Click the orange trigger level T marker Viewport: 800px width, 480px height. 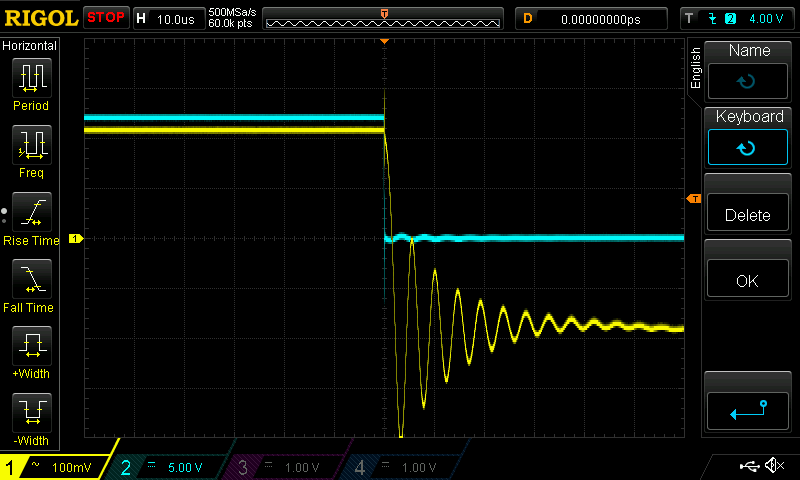coord(694,198)
